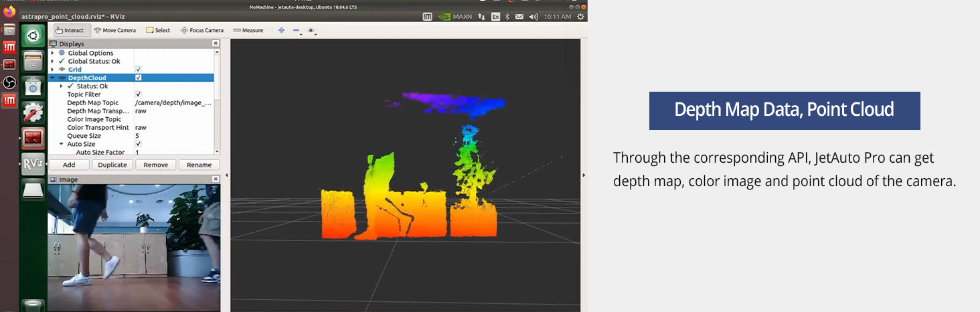The height and width of the screenshot is (312, 980).
Task: Click the Add display button
Action: click(x=69, y=165)
